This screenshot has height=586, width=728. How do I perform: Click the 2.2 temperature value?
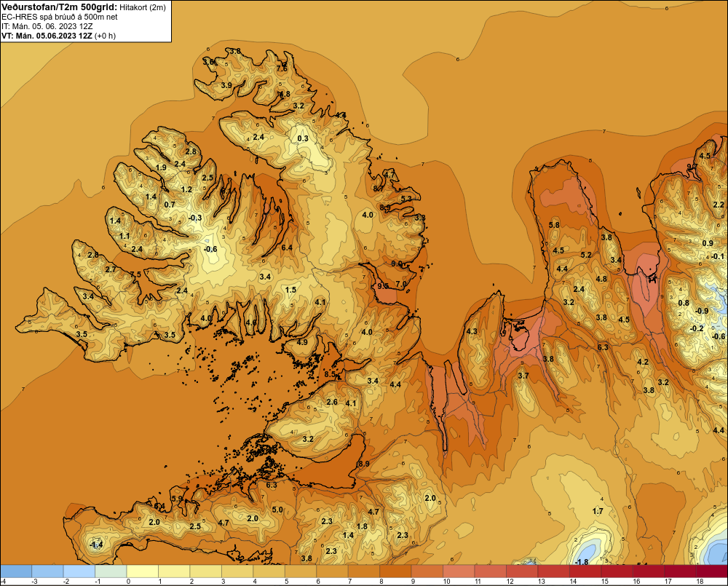(719, 205)
